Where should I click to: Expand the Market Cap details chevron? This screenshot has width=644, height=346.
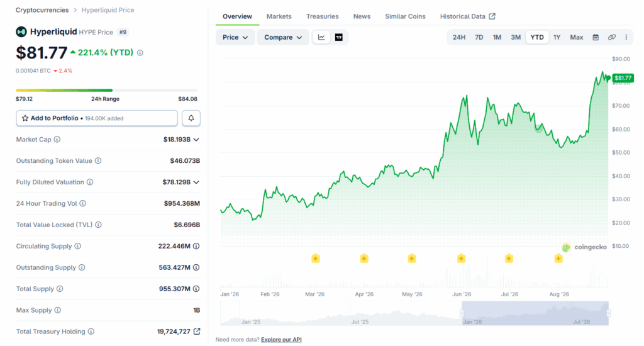point(196,140)
